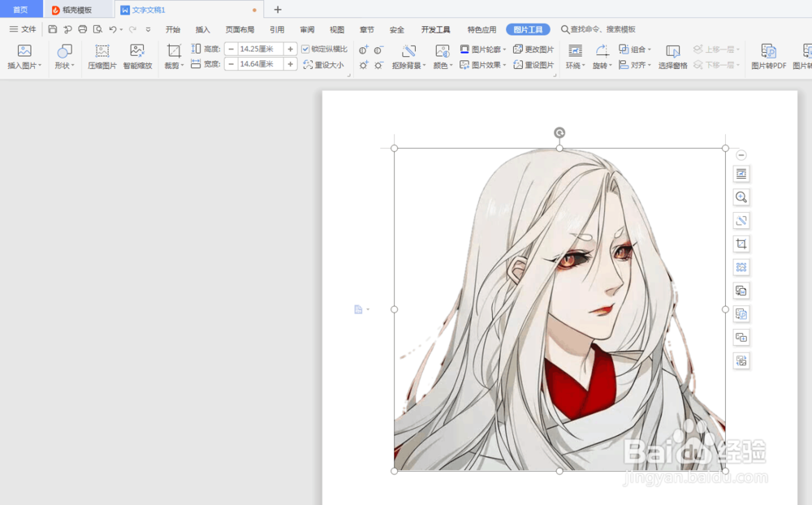Click the Wrap Text (环绕) icon
812x505 pixels.
575,50
